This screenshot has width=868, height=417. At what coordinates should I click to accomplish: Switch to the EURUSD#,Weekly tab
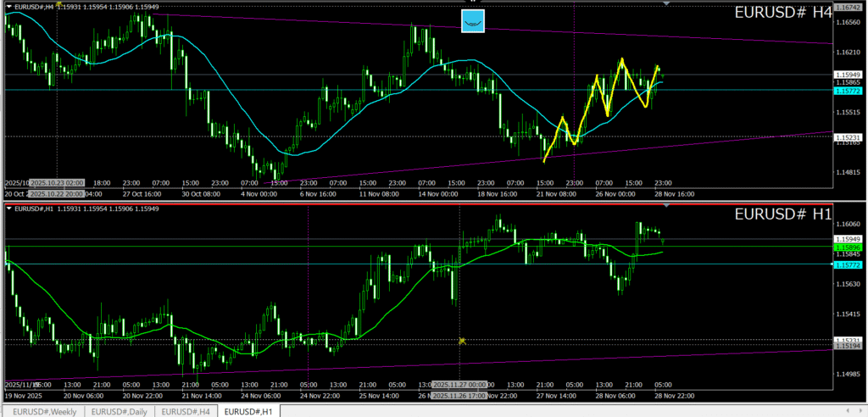pyautogui.click(x=42, y=411)
